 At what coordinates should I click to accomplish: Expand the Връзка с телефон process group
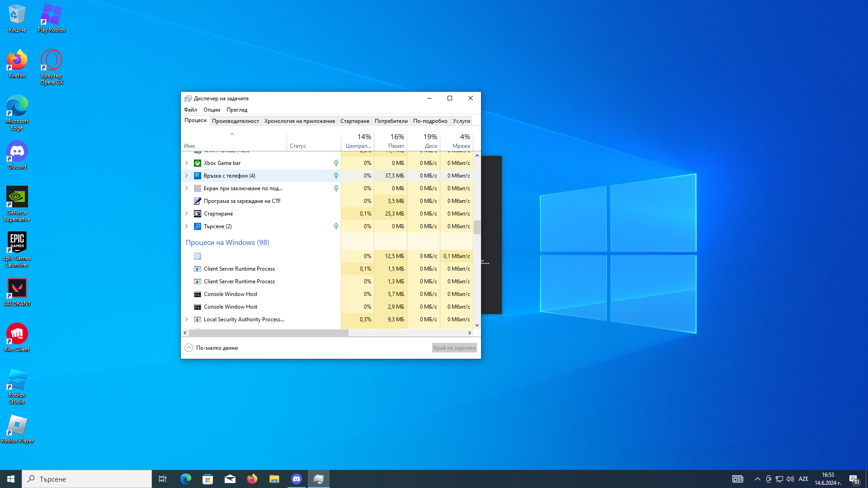187,176
